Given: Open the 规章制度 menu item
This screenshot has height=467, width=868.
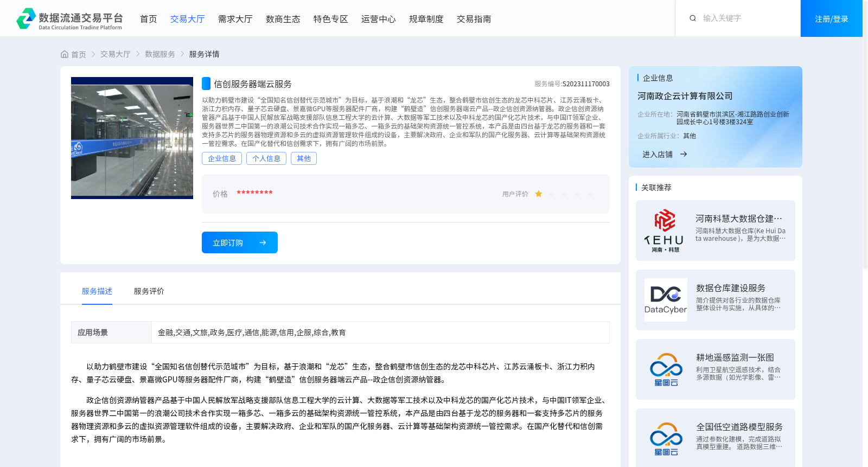Looking at the screenshot, I should click(x=426, y=19).
